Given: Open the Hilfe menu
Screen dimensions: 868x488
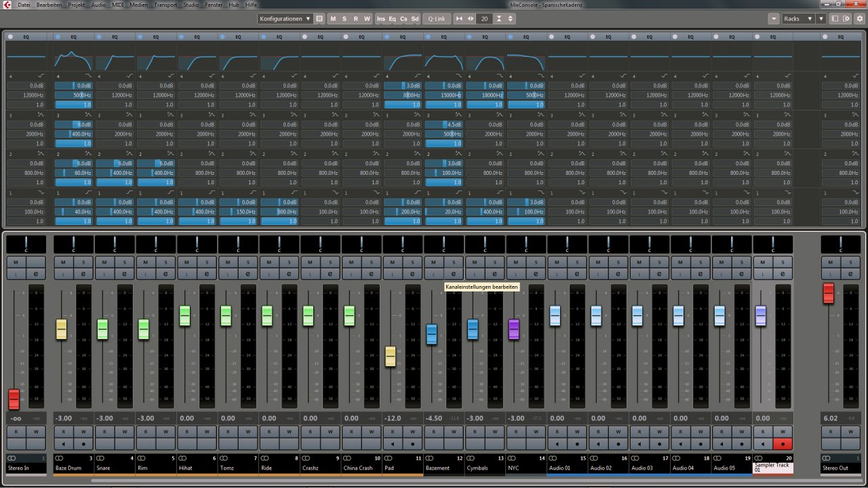Looking at the screenshot, I should click(251, 5).
